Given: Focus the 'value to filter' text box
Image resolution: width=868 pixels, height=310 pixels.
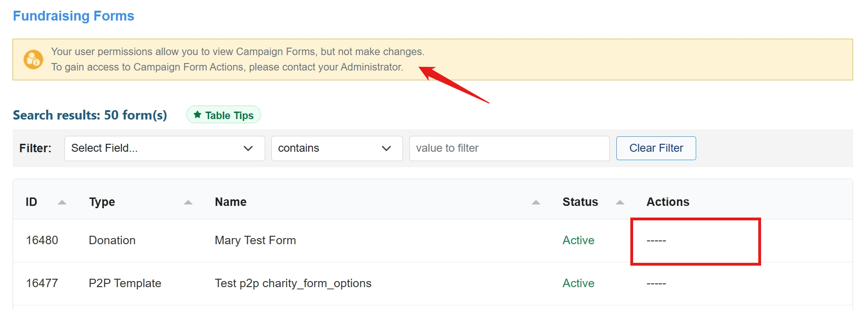Looking at the screenshot, I should point(509,148).
